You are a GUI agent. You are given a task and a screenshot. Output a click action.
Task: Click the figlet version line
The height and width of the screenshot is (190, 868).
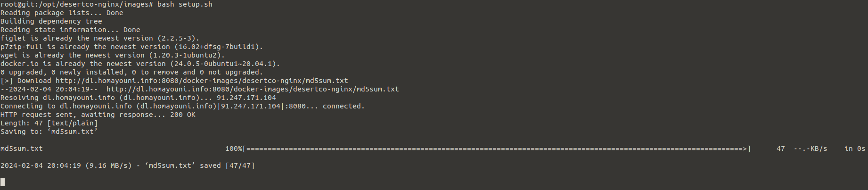[100, 38]
